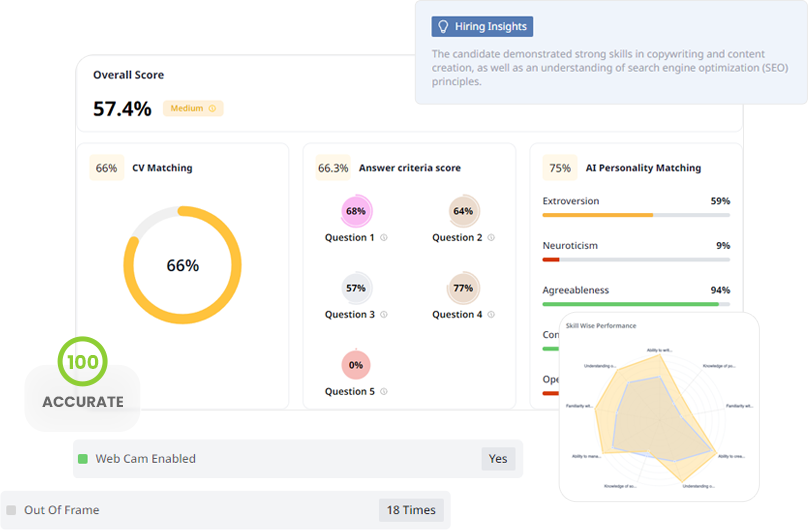
Task: Select the Medium score badge
Action: 194,108
